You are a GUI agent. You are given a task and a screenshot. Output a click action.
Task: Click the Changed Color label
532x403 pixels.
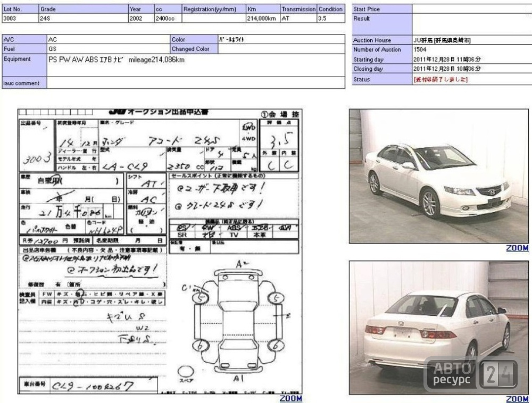(x=194, y=49)
